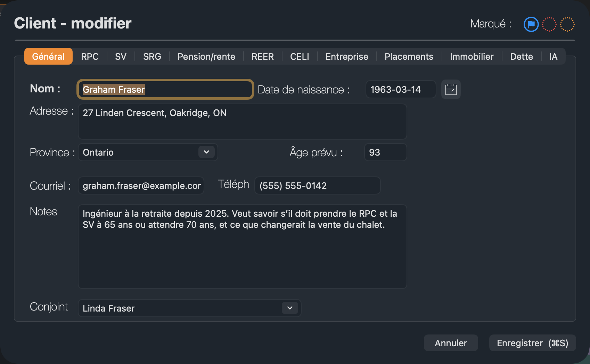590x364 pixels.
Task: Click into the Adresse text area
Action: click(242, 122)
